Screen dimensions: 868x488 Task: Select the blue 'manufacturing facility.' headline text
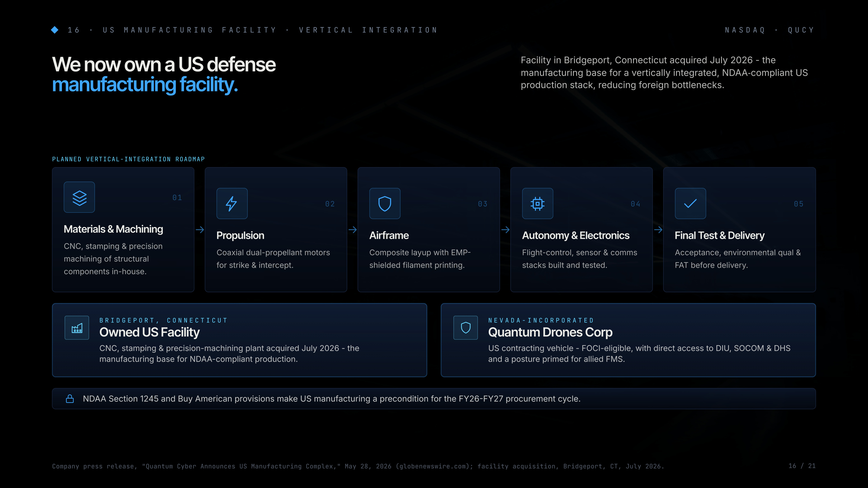pos(145,84)
